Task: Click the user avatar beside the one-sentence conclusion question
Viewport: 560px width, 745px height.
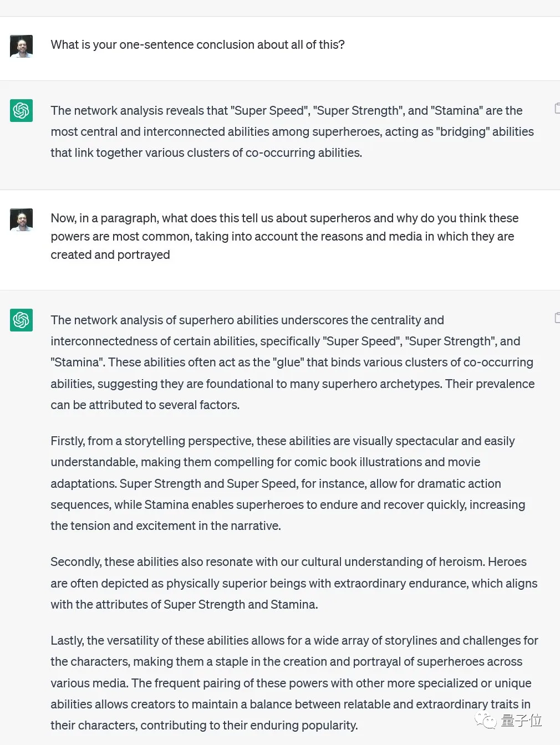Action: pos(21,46)
